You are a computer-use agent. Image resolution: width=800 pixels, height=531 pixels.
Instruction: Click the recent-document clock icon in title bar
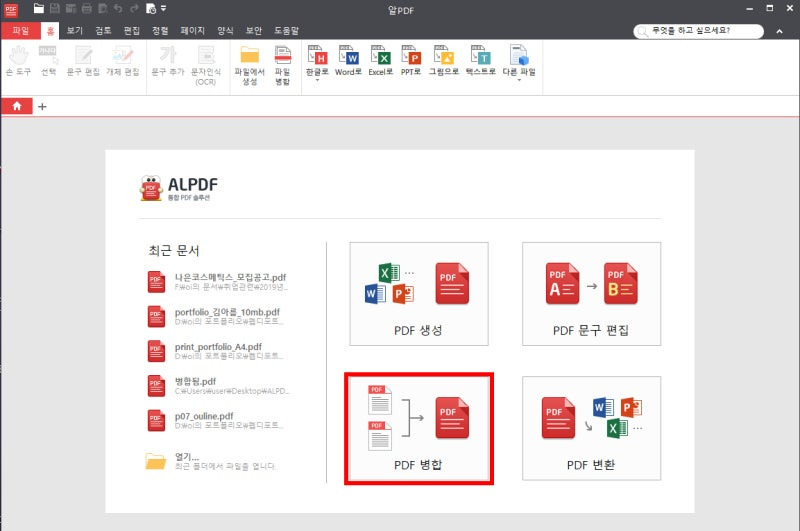point(151,8)
